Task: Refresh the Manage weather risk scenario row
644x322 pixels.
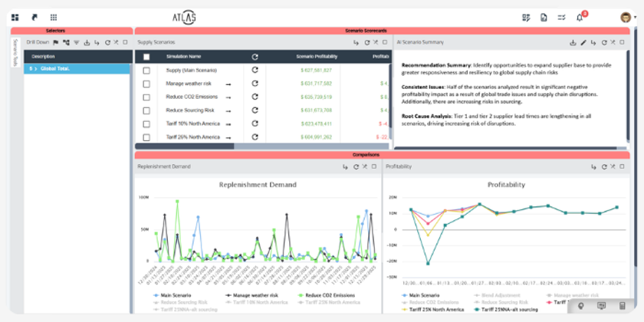Action: (x=255, y=83)
